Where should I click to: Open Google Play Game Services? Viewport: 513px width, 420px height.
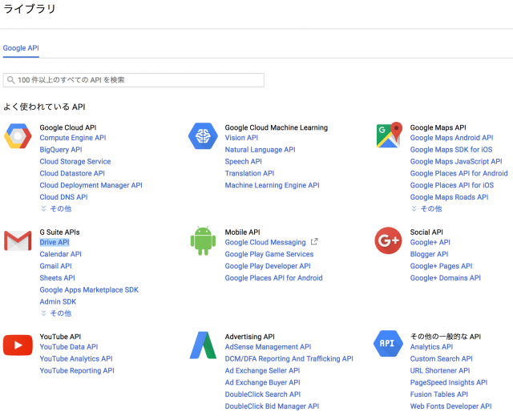(269, 254)
